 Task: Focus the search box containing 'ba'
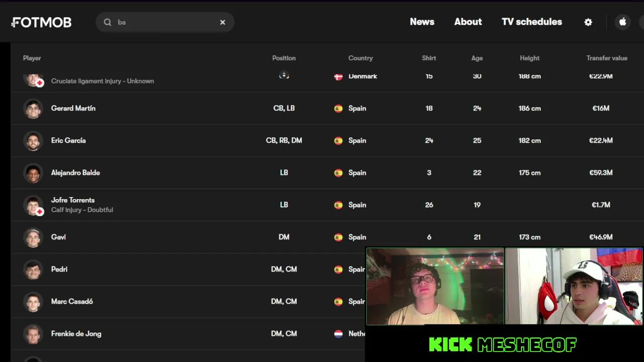165,22
